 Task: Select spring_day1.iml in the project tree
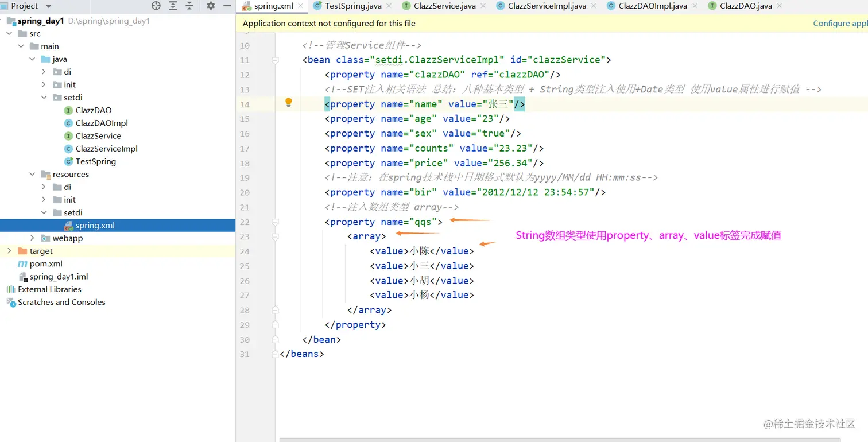pyautogui.click(x=118, y=277)
